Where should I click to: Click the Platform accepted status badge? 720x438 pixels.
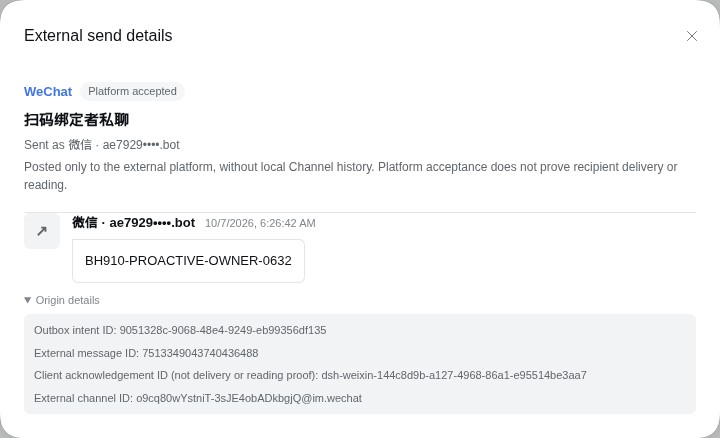tap(132, 91)
